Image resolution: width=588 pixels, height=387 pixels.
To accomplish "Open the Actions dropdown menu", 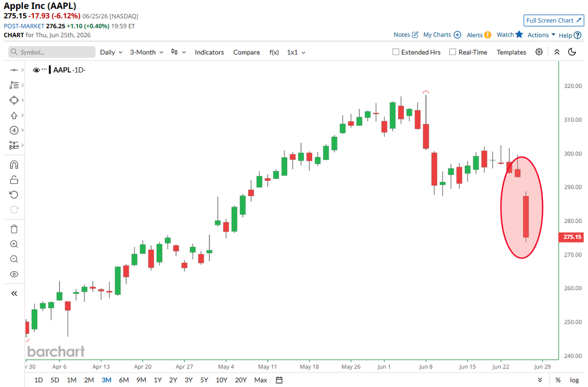I will tap(541, 35).
